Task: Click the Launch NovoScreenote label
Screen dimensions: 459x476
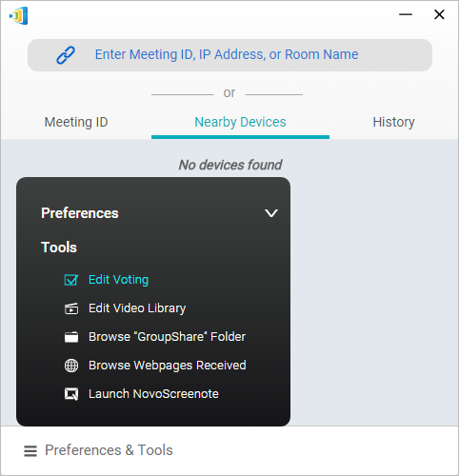Action: [x=153, y=394]
